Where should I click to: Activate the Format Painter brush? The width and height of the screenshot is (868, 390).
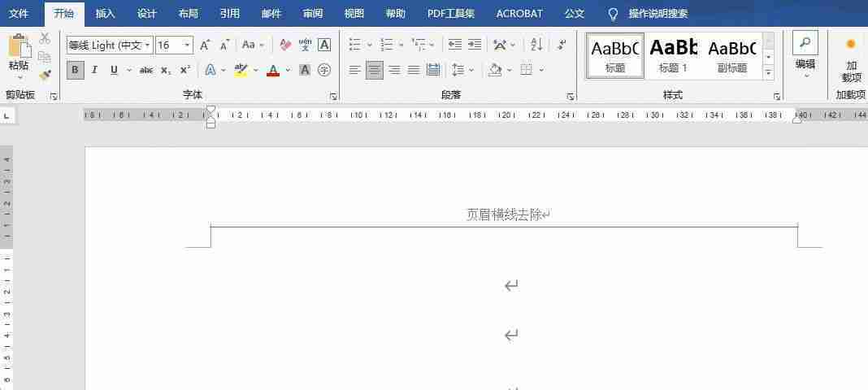coord(45,74)
